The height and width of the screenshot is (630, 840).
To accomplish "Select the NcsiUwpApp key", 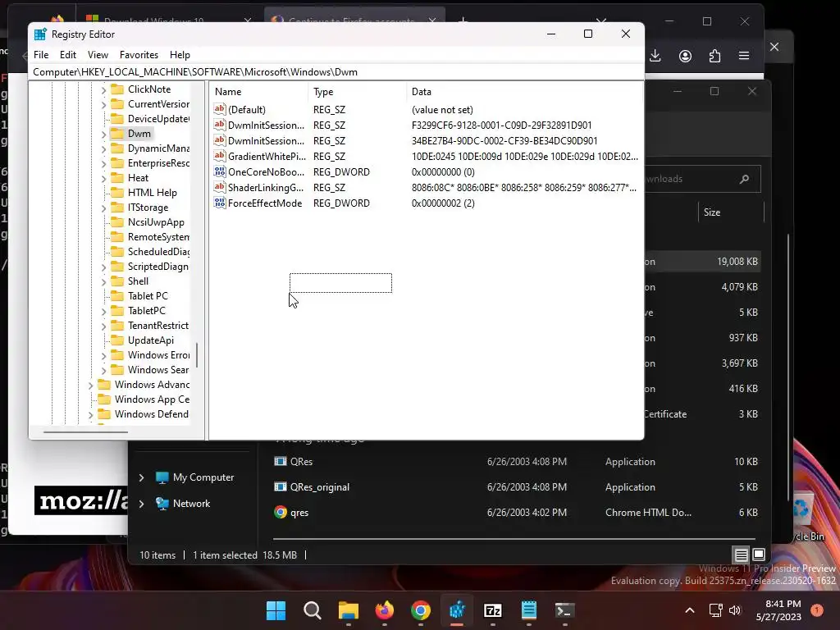I will click(x=156, y=221).
